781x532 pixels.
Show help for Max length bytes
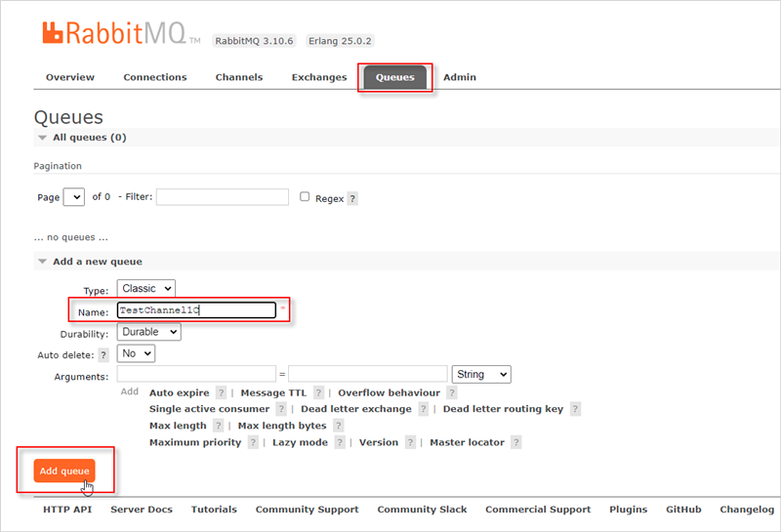[339, 426]
